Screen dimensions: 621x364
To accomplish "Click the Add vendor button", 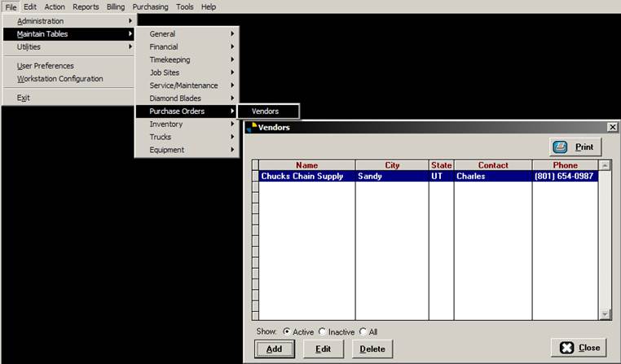I will pos(274,349).
